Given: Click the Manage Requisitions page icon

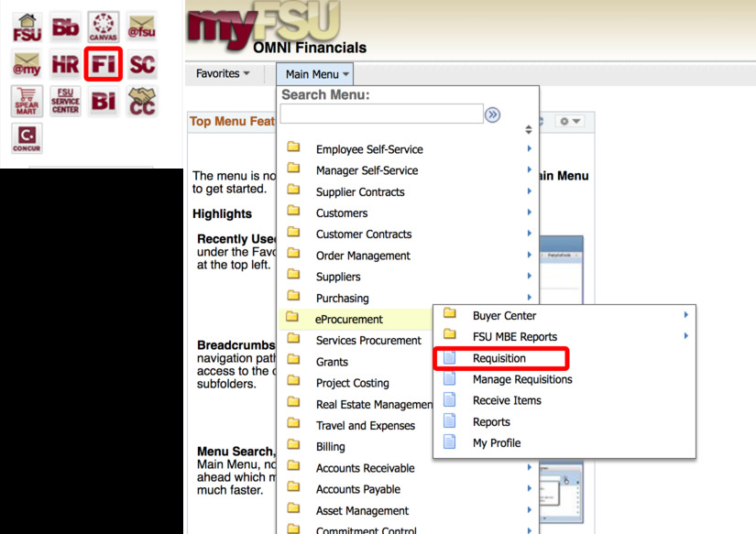Looking at the screenshot, I should pos(449,379).
